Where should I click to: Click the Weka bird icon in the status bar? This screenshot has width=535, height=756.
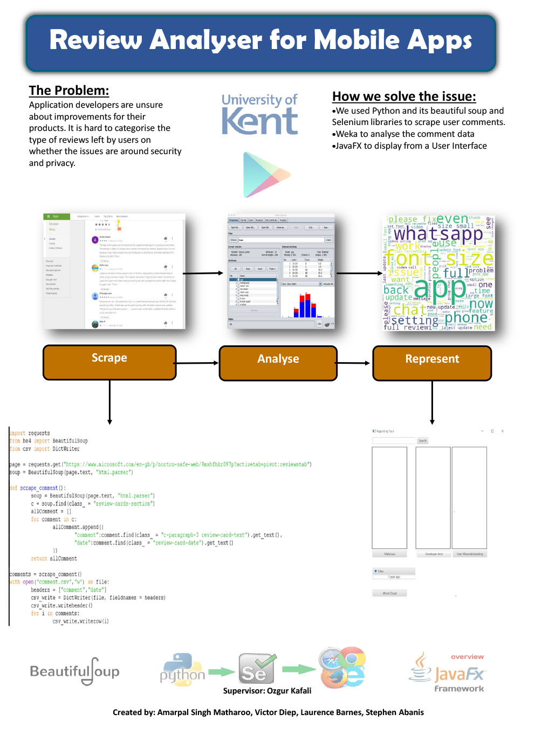[x=327, y=324]
